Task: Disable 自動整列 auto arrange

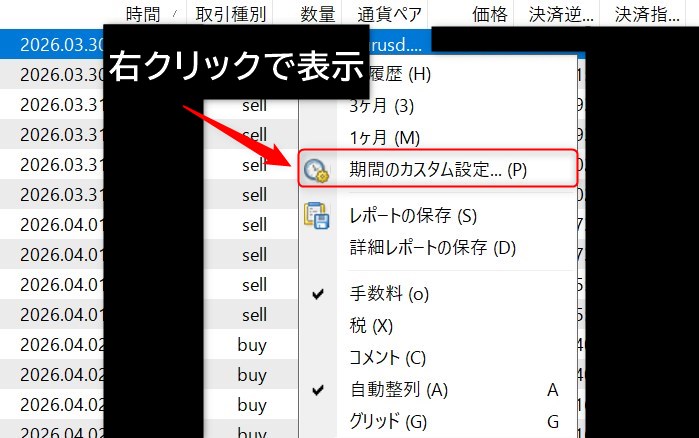Action: pyautogui.click(x=399, y=389)
